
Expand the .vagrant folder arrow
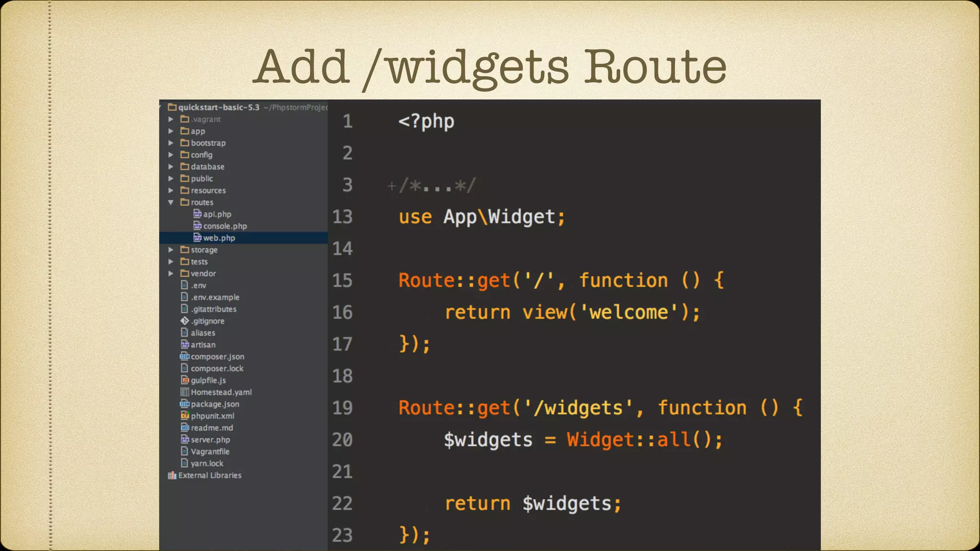coord(171,119)
